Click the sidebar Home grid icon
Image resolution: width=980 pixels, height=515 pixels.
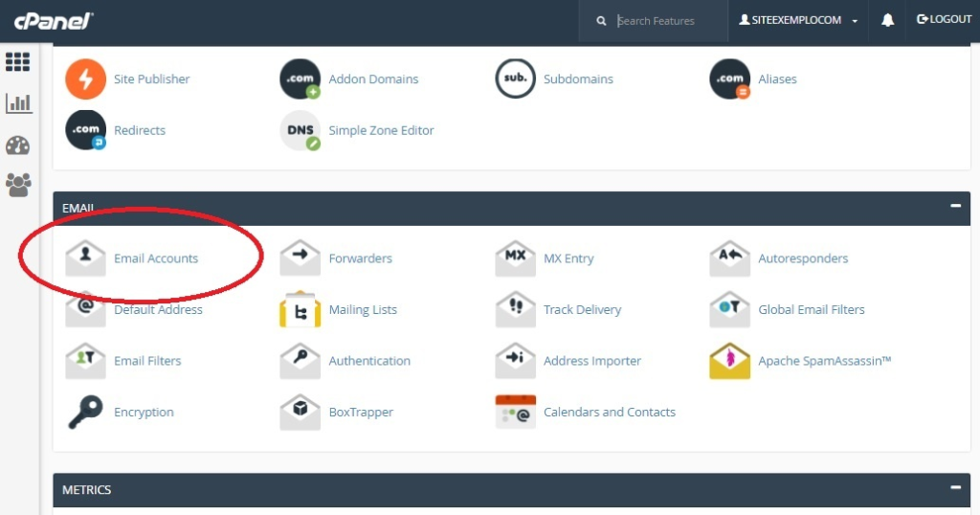pyautogui.click(x=18, y=62)
